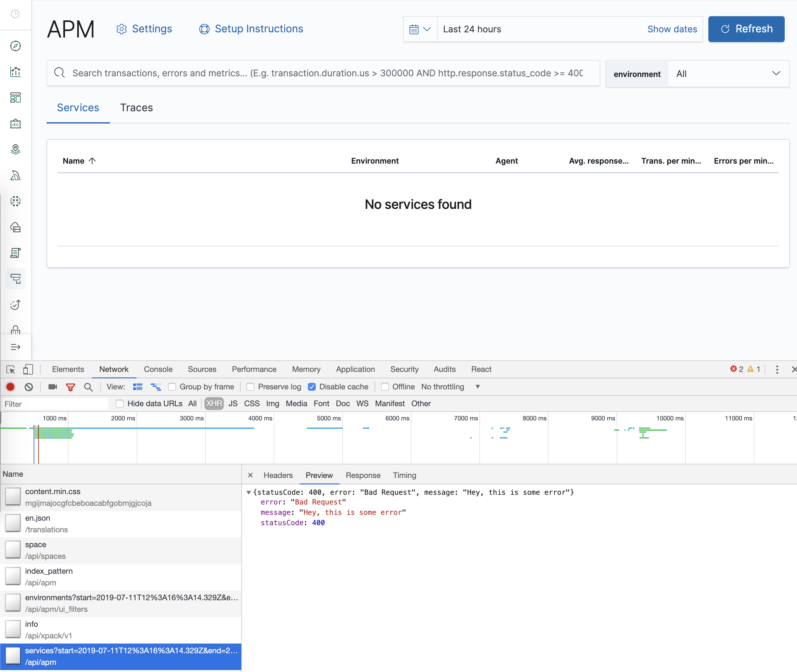Stop network recording red button

(10, 387)
